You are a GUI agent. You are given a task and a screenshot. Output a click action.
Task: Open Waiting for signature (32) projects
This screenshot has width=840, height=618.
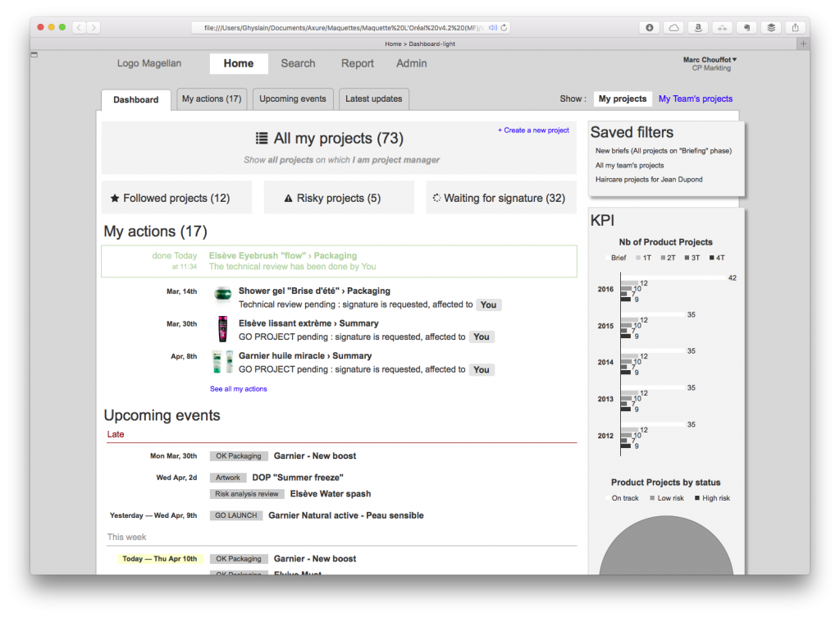pyautogui.click(x=500, y=198)
